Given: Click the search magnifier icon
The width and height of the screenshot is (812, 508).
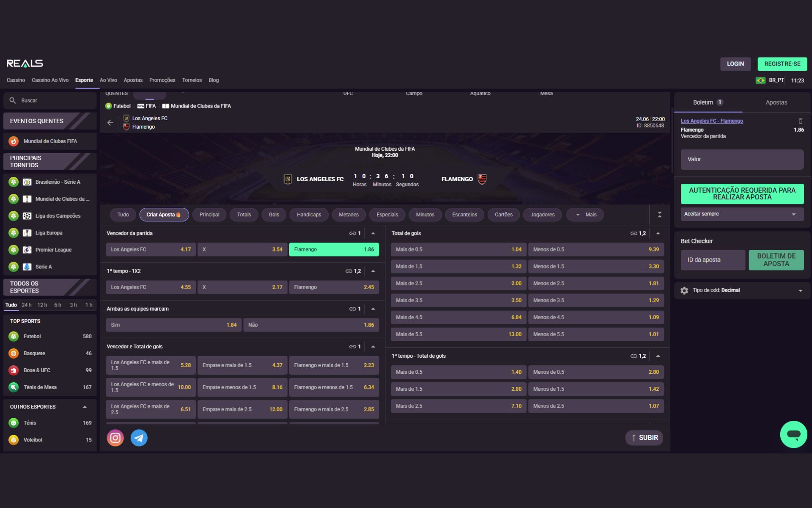Looking at the screenshot, I should tap(13, 100).
